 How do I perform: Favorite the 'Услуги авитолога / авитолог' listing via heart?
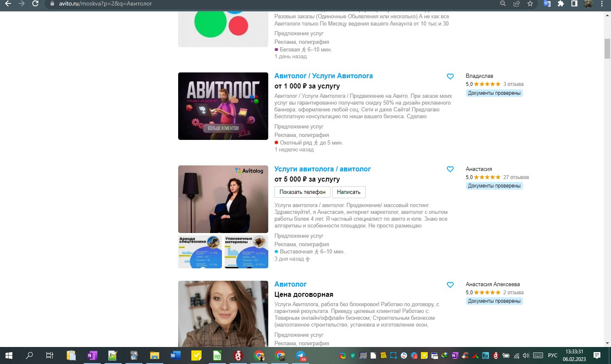click(450, 169)
